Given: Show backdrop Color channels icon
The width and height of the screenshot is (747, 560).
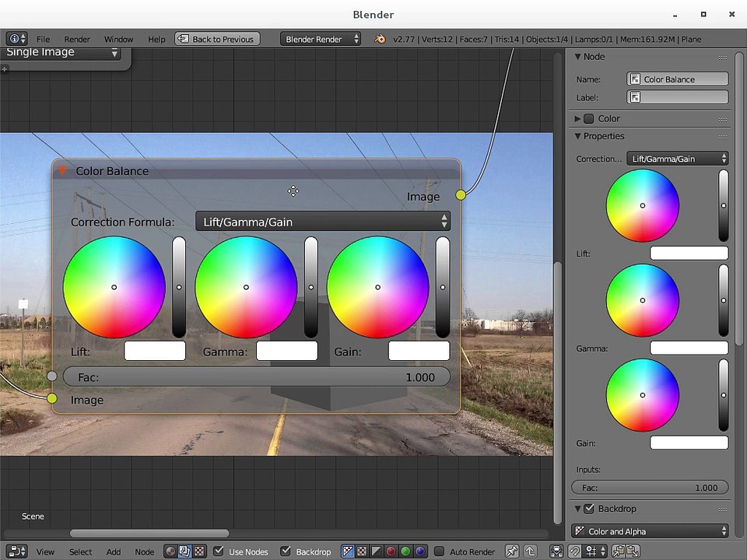Looking at the screenshot, I should tap(362, 551).
